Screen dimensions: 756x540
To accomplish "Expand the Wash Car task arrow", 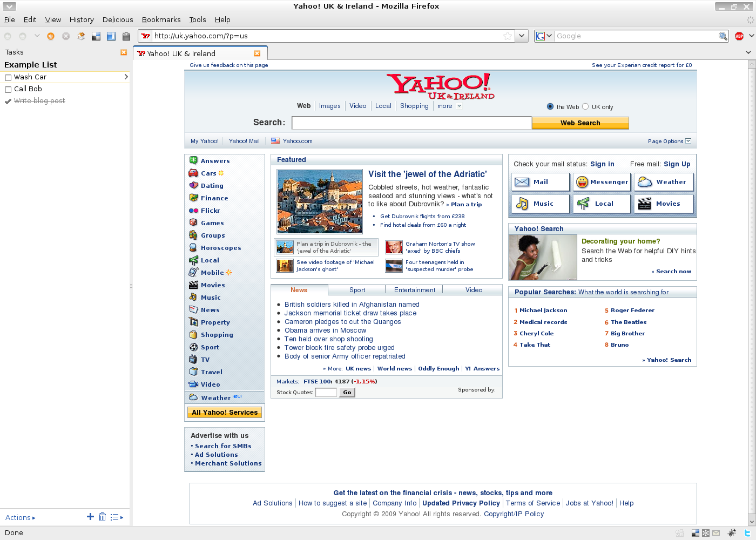I will pos(126,77).
